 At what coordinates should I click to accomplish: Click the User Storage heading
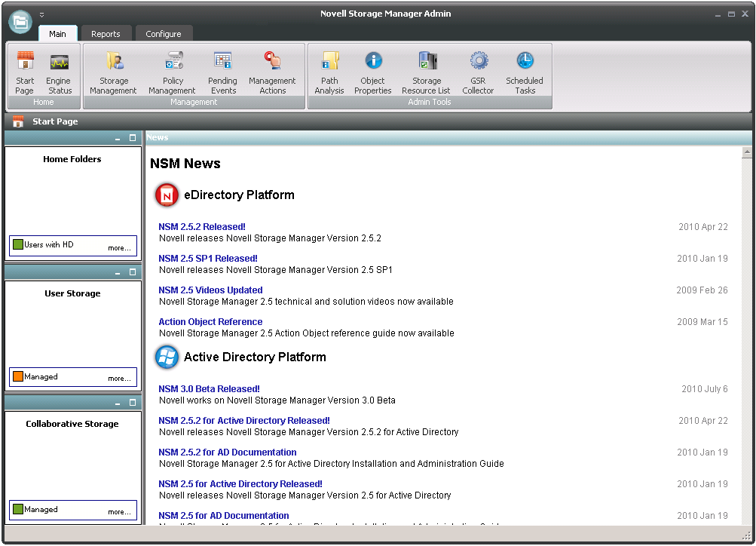[73, 293]
